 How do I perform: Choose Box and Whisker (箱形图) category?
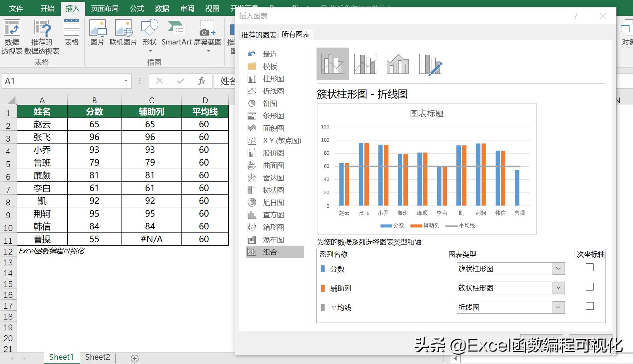pyautogui.click(x=275, y=227)
